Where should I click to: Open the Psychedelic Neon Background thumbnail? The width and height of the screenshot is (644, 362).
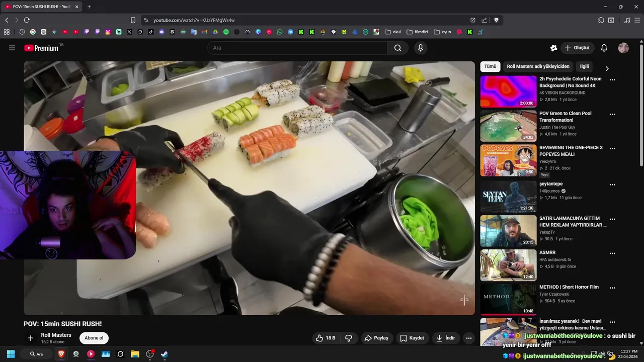[x=508, y=91]
